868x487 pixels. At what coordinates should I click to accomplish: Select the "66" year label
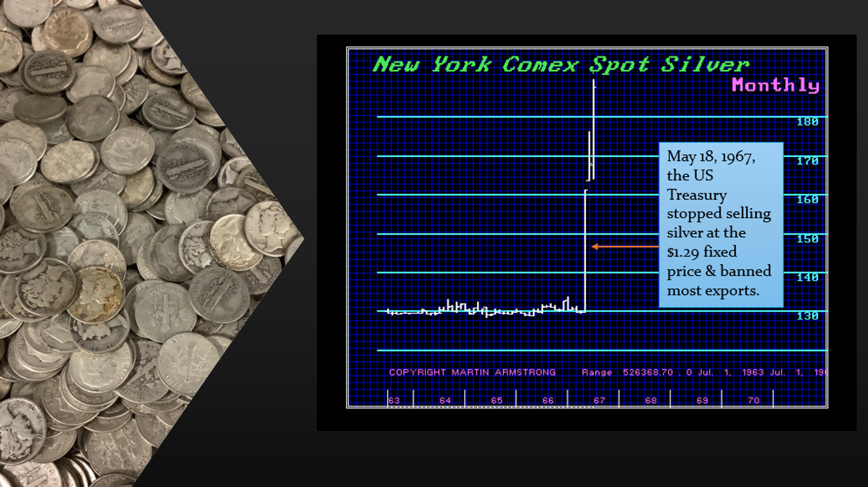(x=548, y=400)
